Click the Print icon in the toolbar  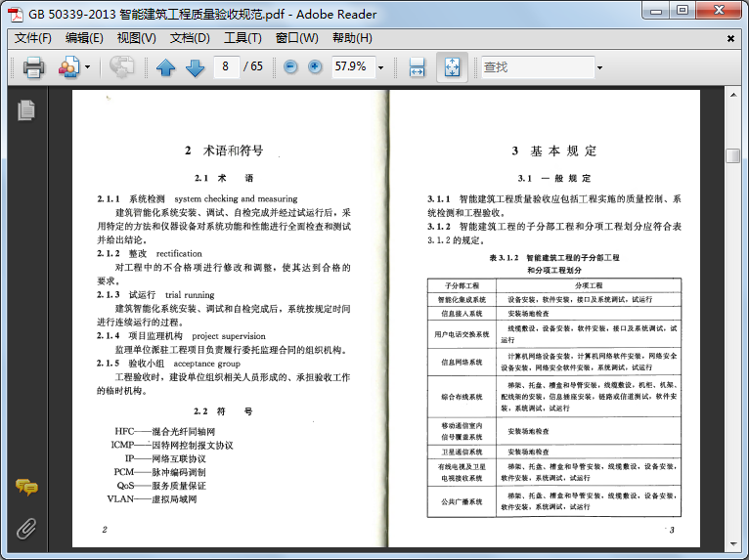[33, 67]
